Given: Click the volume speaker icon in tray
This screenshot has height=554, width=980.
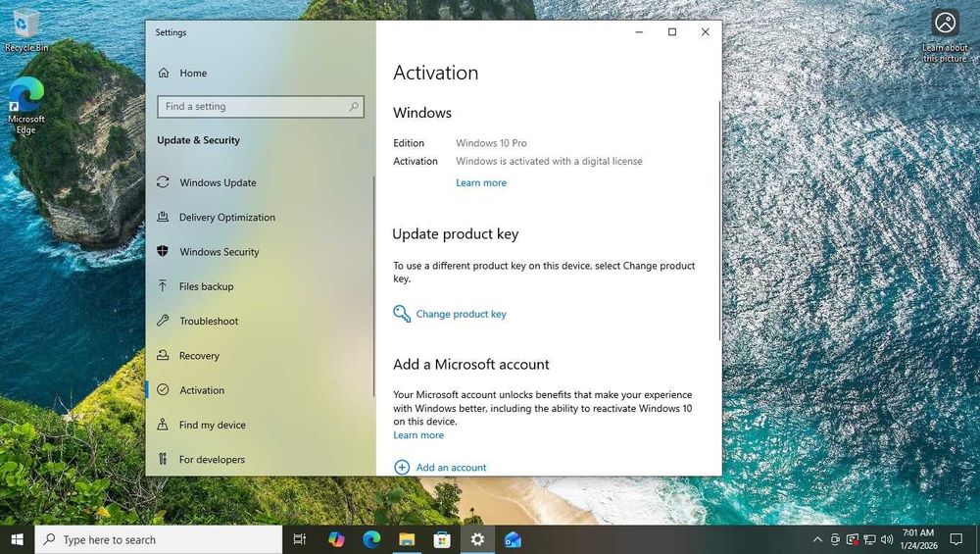Looking at the screenshot, I should [886, 539].
